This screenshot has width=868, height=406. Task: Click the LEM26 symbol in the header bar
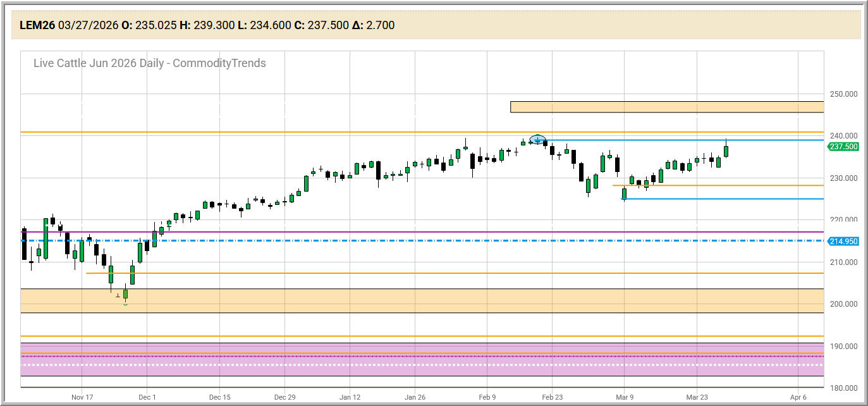tap(37, 25)
